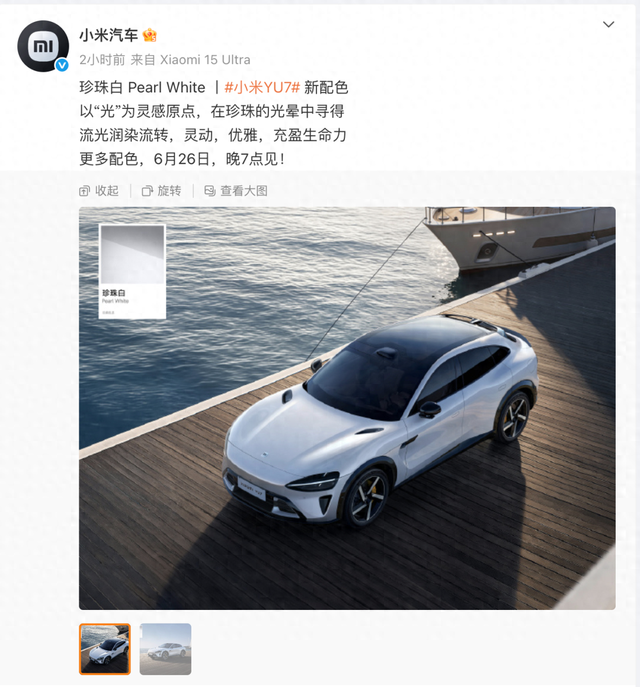Click the 更多配色 post text line

[x=182, y=159]
